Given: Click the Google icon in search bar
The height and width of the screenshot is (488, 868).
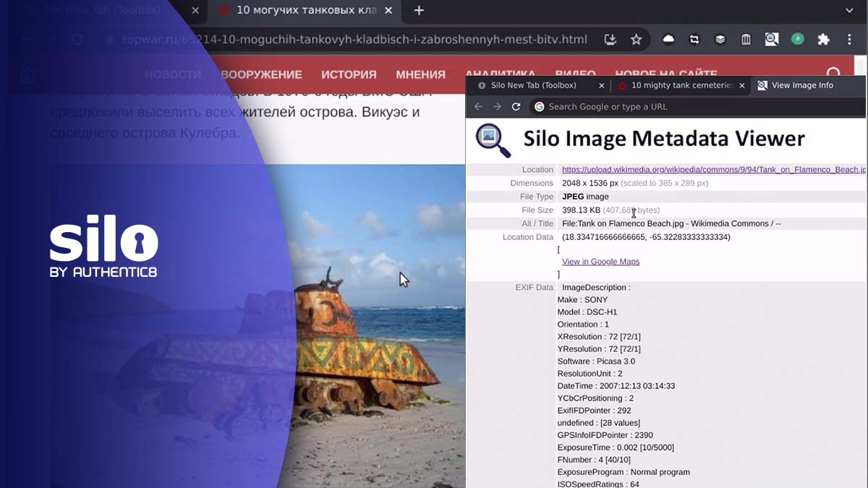Looking at the screenshot, I should [539, 106].
